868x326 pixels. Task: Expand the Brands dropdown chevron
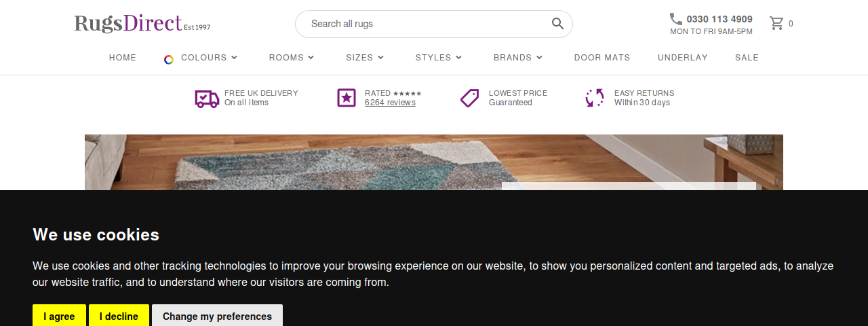[x=539, y=58]
